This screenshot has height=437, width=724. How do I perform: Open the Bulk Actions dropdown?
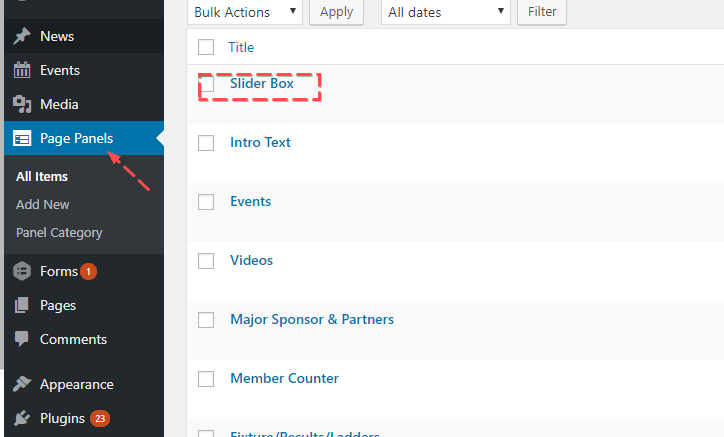pos(244,12)
